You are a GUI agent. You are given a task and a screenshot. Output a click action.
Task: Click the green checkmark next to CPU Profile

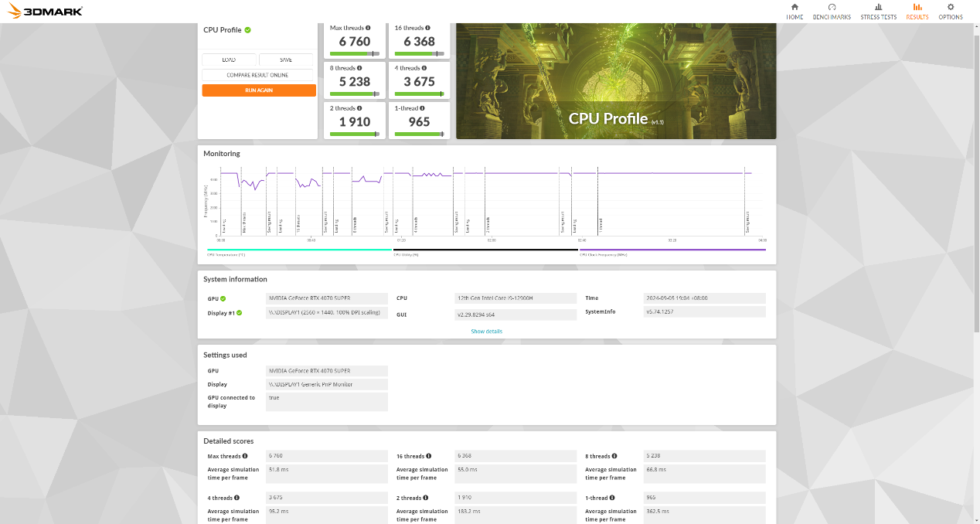[x=248, y=30]
